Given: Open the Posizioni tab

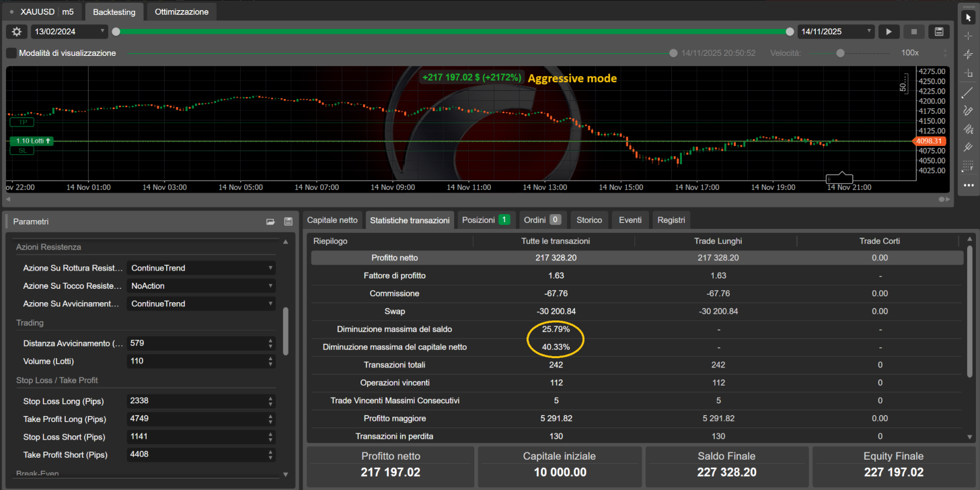Looking at the screenshot, I should [x=487, y=220].
